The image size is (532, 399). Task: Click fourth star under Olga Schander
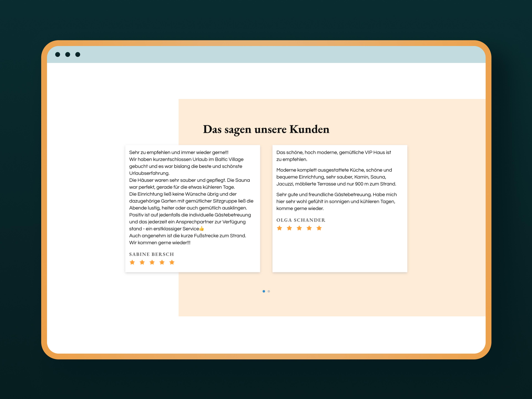(x=309, y=228)
